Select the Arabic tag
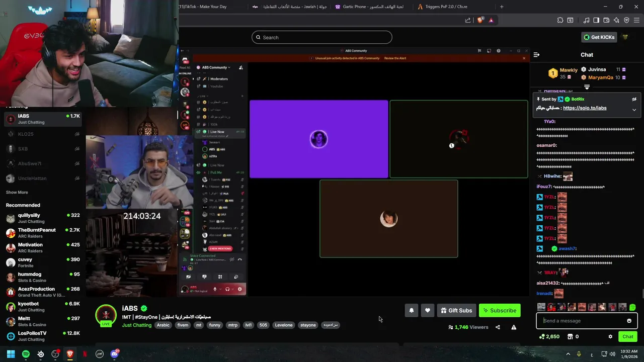This screenshot has width=644, height=362. pyautogui.click(x=163, y=325)
